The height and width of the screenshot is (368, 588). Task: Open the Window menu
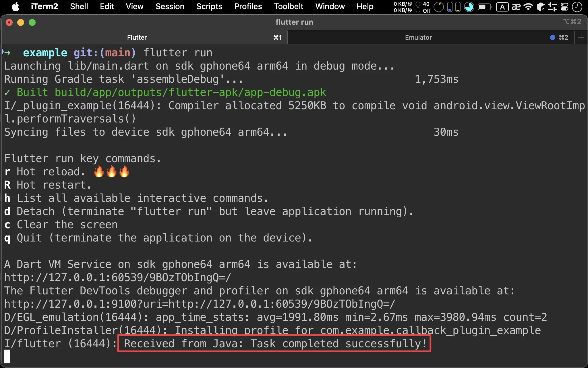[330, 6]
